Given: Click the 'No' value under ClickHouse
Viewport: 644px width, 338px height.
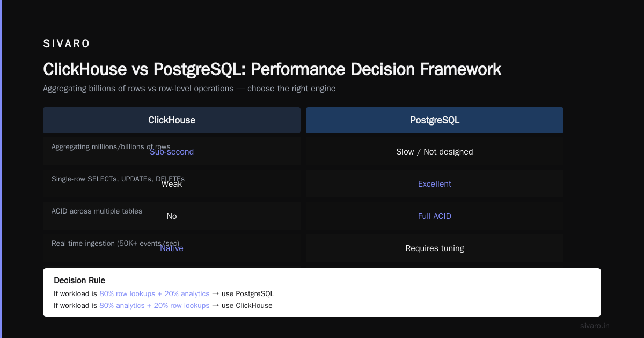Looking at the screenshot, I should pos(172,216).
